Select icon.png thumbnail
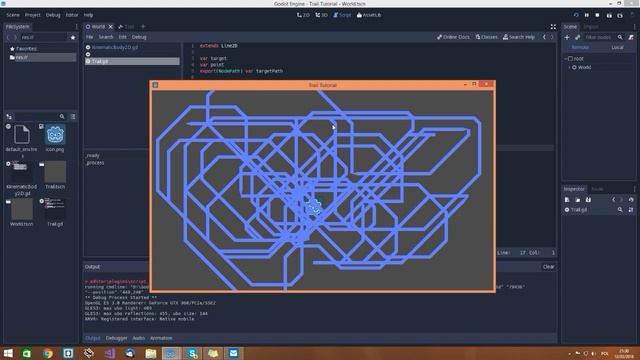Viewport: 640px width, 360px height. click(55, 138)
